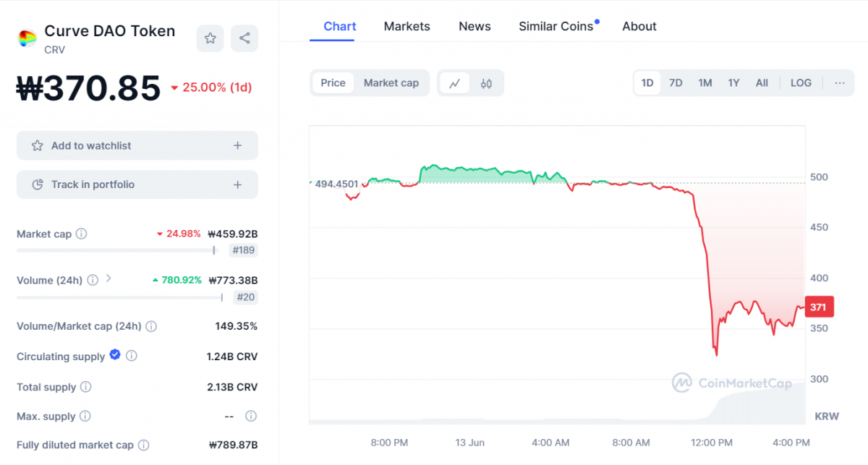
Task: Toggle LOG scale on the chart
Action: (801, 83)
